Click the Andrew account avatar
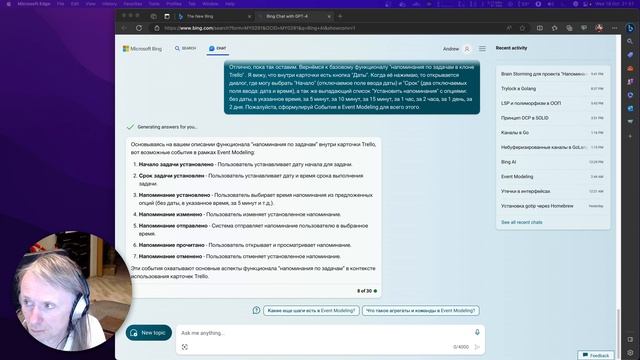This screenshot has width=640, height=360. coord(467,49)
